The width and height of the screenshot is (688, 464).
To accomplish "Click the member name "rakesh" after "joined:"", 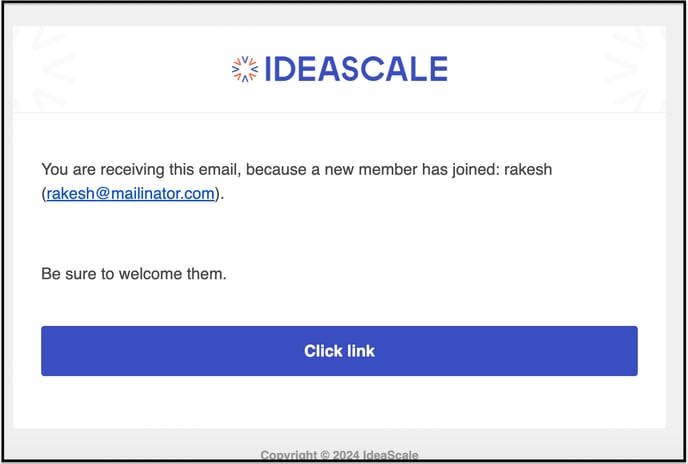I will [x=528, y=169].
